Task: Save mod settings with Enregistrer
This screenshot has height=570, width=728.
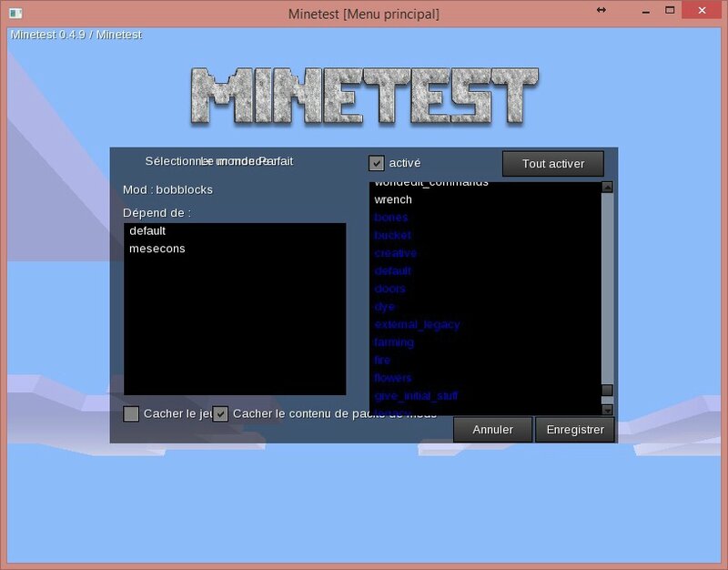Action: point(575,430)
